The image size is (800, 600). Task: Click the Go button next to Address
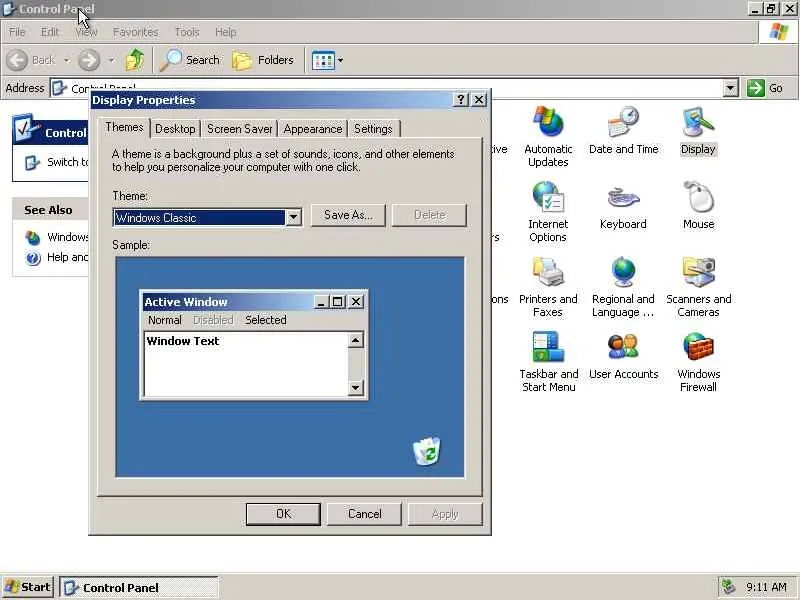coord(765,88)
